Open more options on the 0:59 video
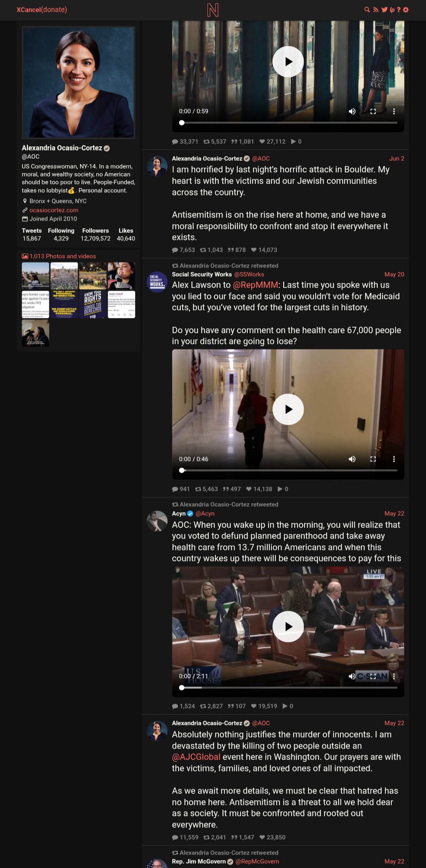Image resolution: width=426 pixels, height=868 pixels. click(x=394, y=112)
